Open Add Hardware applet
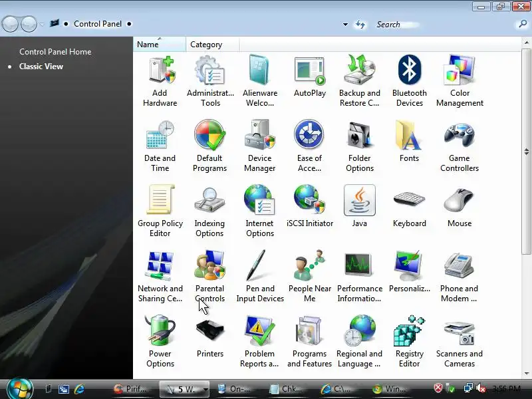Screen dimensions: 532x399 pyautogui.click(x=160, y=81)
